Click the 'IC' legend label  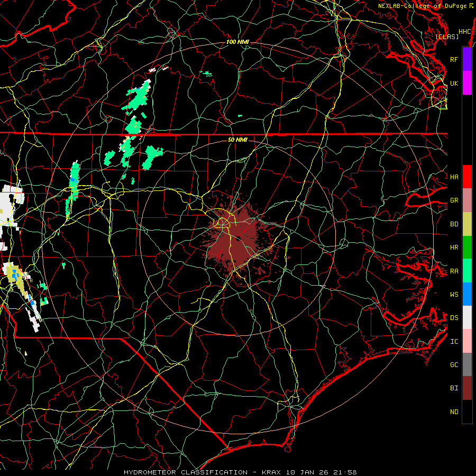coord(454,342)
